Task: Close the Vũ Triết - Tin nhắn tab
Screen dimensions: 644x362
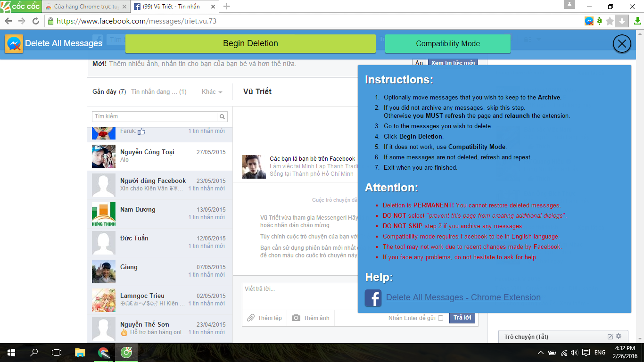Action: point(213,7)
